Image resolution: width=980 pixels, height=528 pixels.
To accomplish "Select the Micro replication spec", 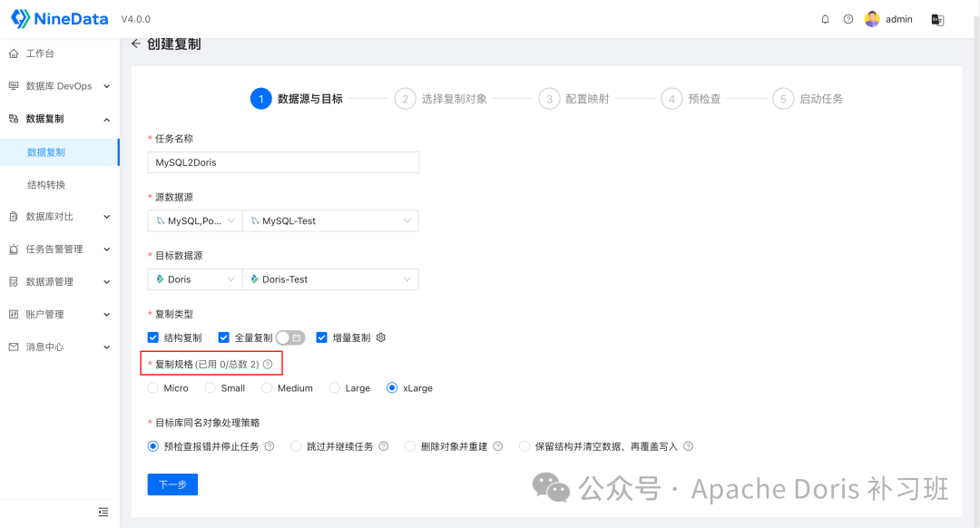I will [152, 387].
